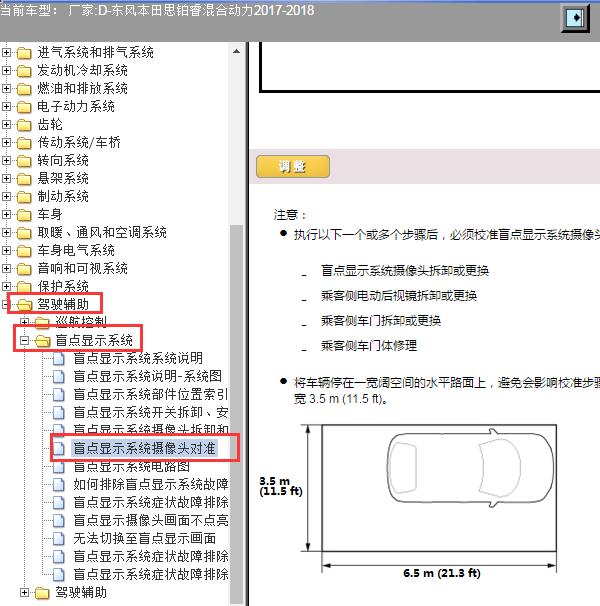Click the tree scrollbar up arrow

click(237, 51)
